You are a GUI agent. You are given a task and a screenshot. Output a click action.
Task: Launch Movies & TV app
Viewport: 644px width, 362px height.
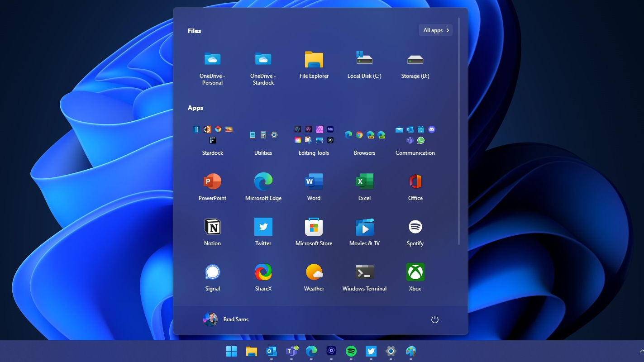coord(364,232)
